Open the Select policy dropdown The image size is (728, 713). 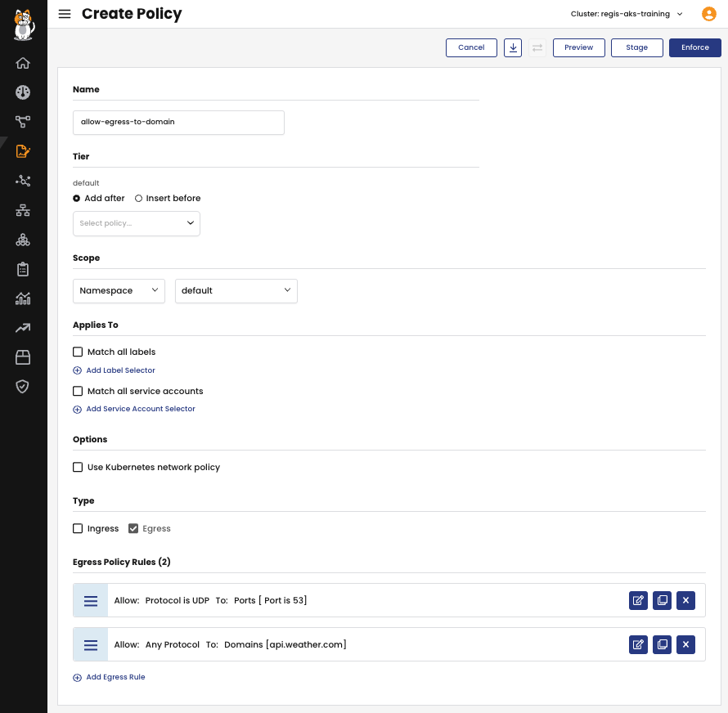point(137,224)
